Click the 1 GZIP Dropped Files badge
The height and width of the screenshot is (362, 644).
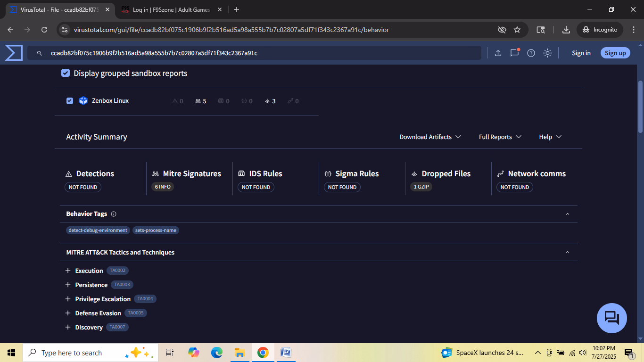tap(421, 187)
